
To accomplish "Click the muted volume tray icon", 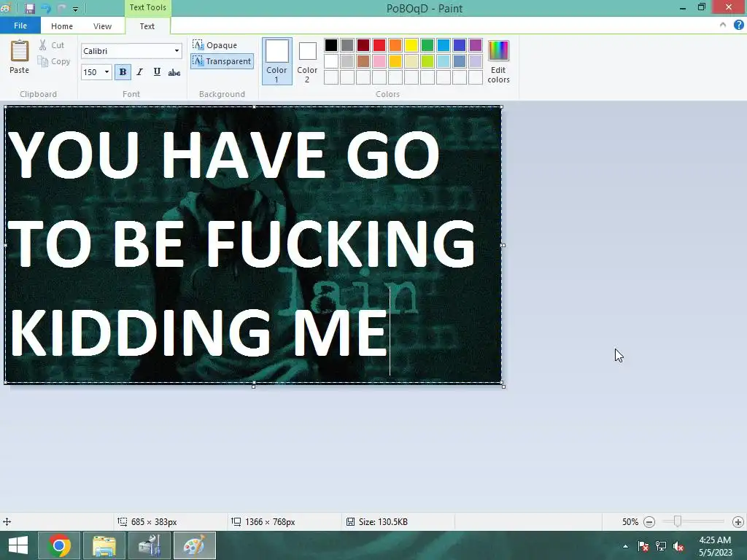I will pyautogui.click(x=678, y=546).
